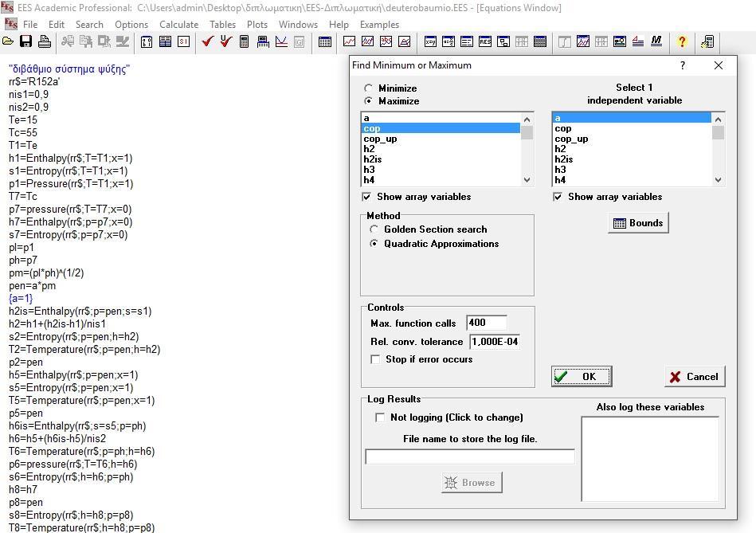756x533 pixels.
Task: Click equation line 'pen=a*pm'
Action: point(33,286)
